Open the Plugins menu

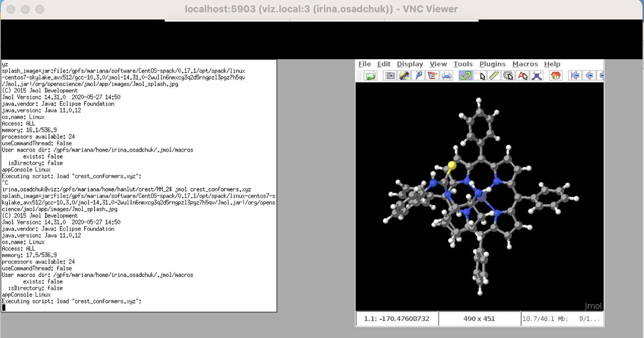pos(492,64)
